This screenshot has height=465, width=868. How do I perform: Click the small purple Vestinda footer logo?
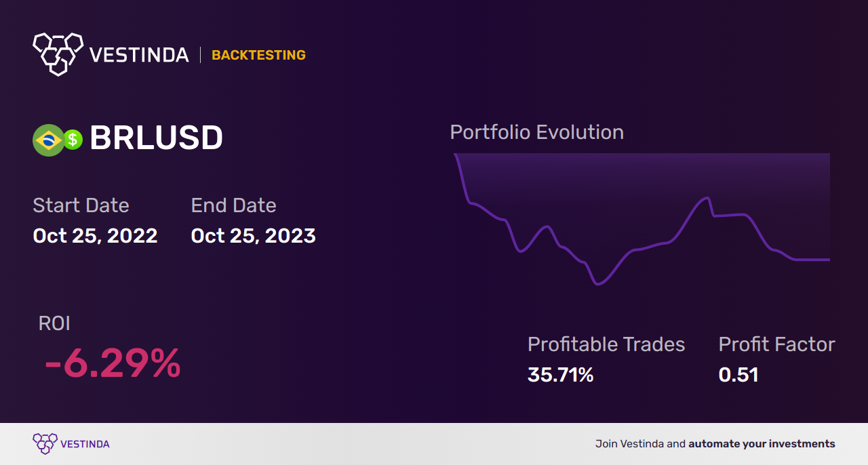point(45,444)
